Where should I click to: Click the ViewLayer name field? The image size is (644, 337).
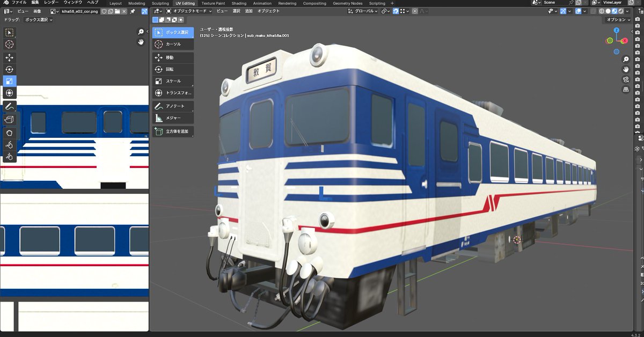pyautogui.click(x=615, y=3)
